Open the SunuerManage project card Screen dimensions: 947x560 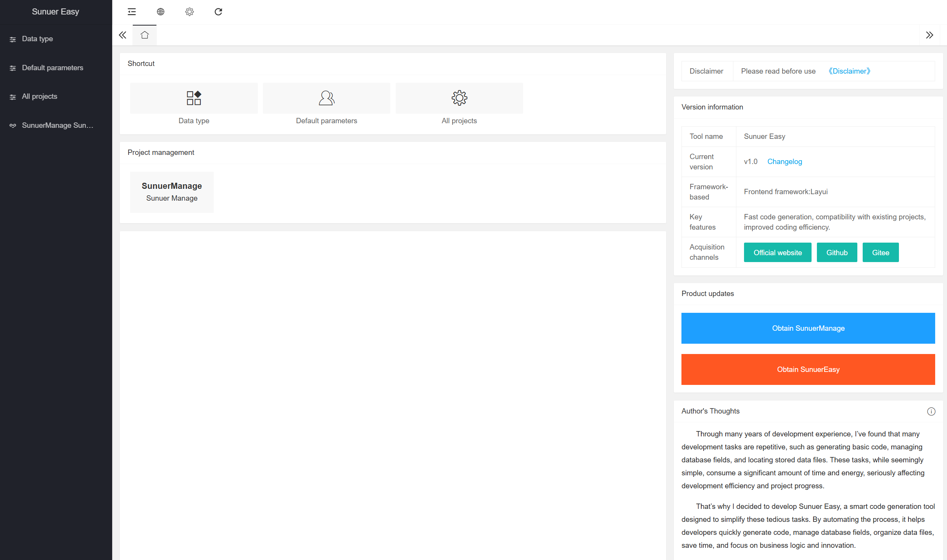[172, 192]
